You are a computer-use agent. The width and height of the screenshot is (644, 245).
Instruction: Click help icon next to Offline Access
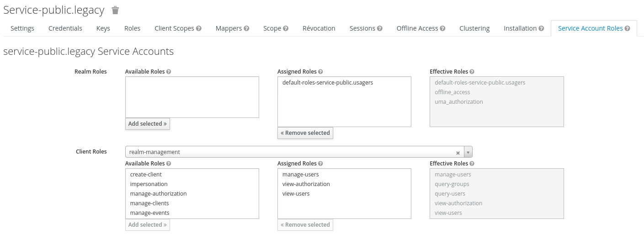coord(442,28)
